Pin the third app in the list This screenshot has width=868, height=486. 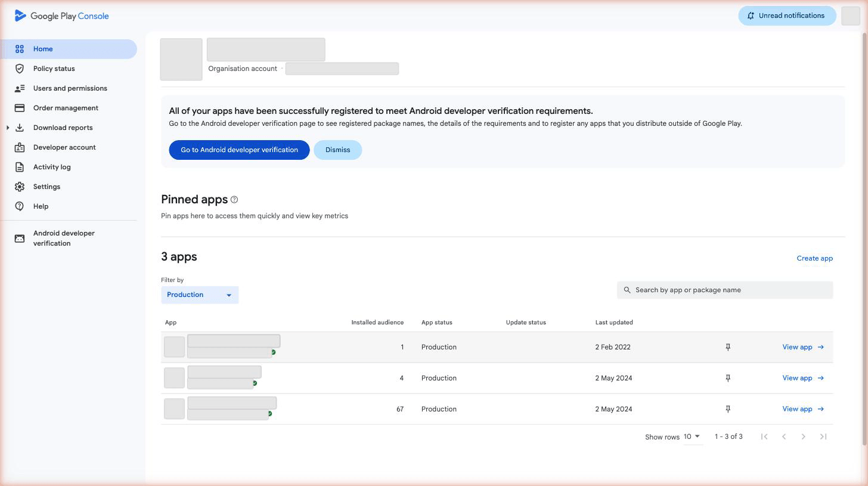tap(728, 408)
